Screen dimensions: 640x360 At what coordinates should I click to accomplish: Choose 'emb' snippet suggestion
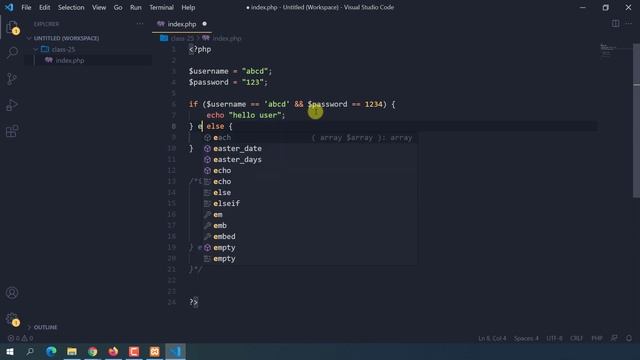tap(310, 226)
